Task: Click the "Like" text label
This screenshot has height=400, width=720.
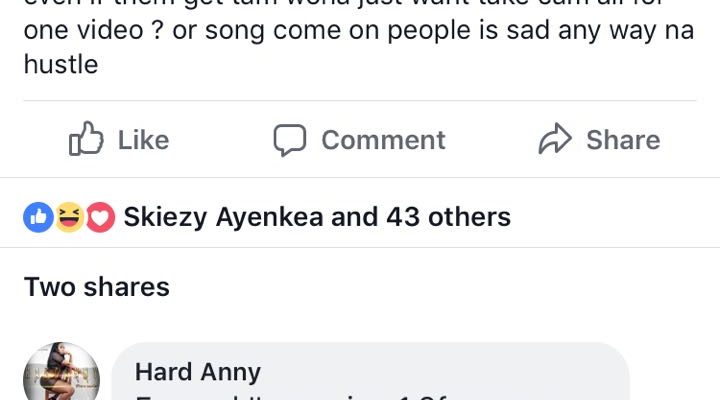Action: click(x=143, y=140)
